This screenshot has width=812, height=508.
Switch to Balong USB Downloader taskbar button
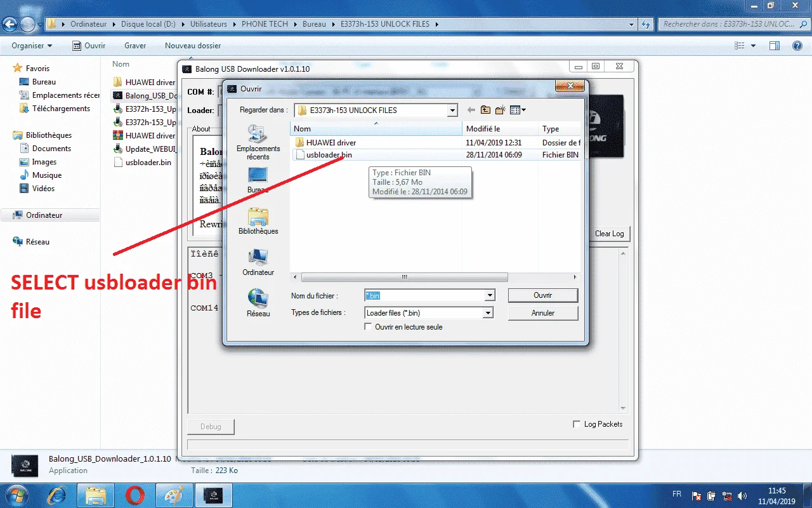[214, 495]
